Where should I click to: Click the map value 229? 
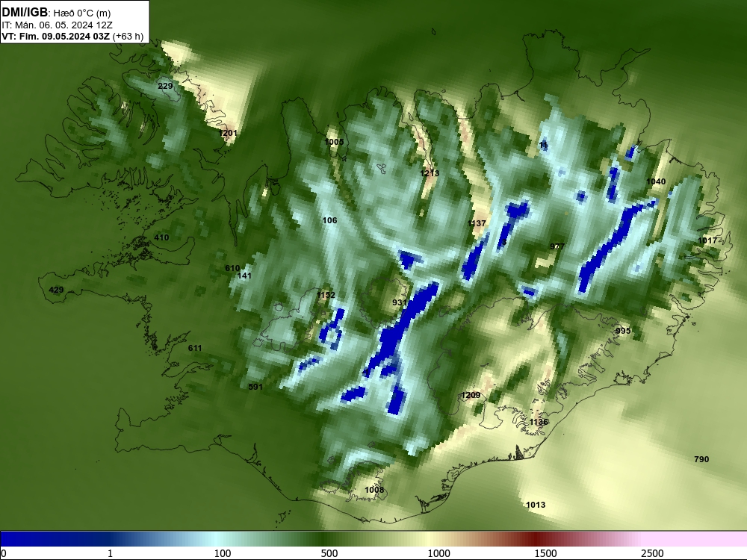click(165, 86)
